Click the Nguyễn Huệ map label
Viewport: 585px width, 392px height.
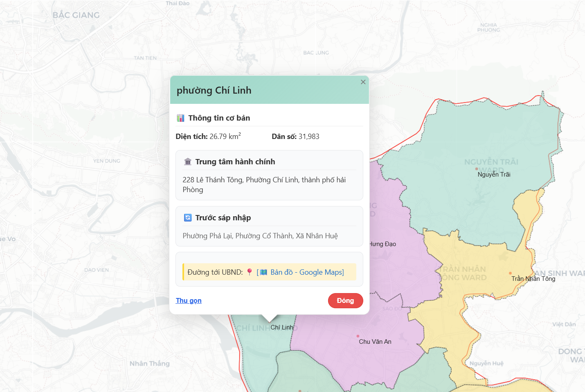point(486,363)
